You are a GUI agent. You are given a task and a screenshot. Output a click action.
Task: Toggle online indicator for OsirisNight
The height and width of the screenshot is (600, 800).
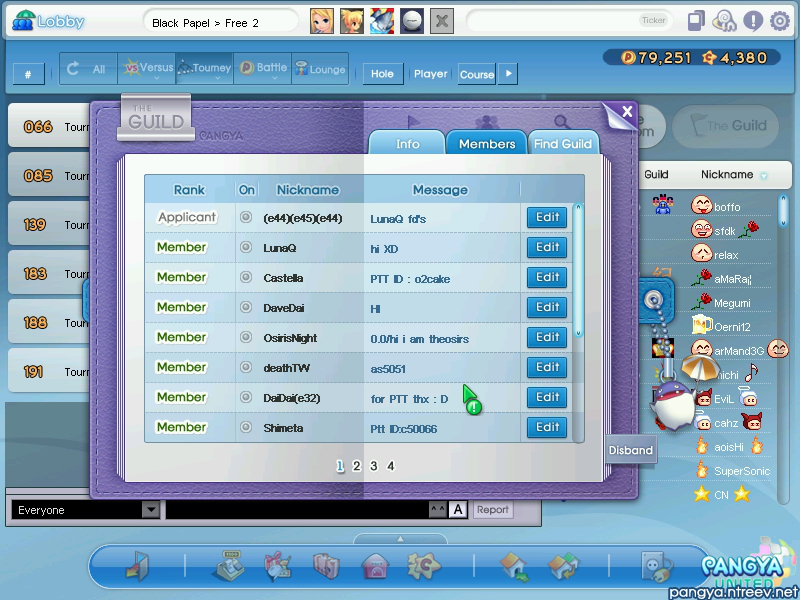pyautogui.click(x=246, y=337)
